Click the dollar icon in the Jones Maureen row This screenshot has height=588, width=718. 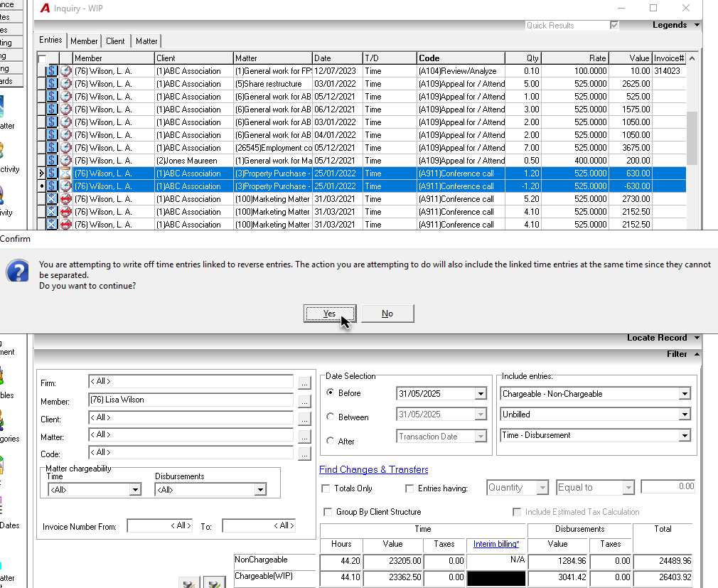(52, 161)
